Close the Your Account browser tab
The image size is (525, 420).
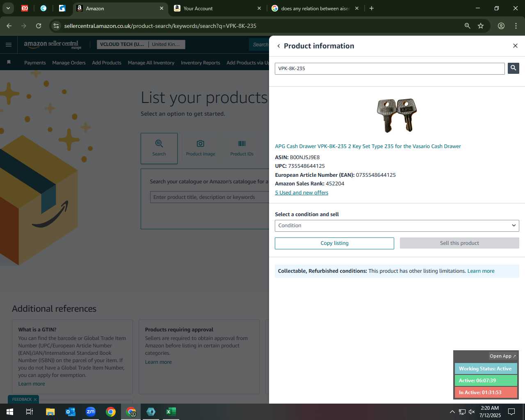[x=259, y=8]
